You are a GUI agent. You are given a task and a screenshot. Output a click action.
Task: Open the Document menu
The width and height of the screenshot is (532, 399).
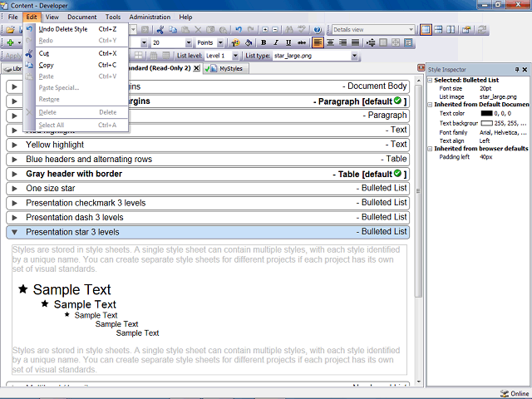(x=81, y=17)
